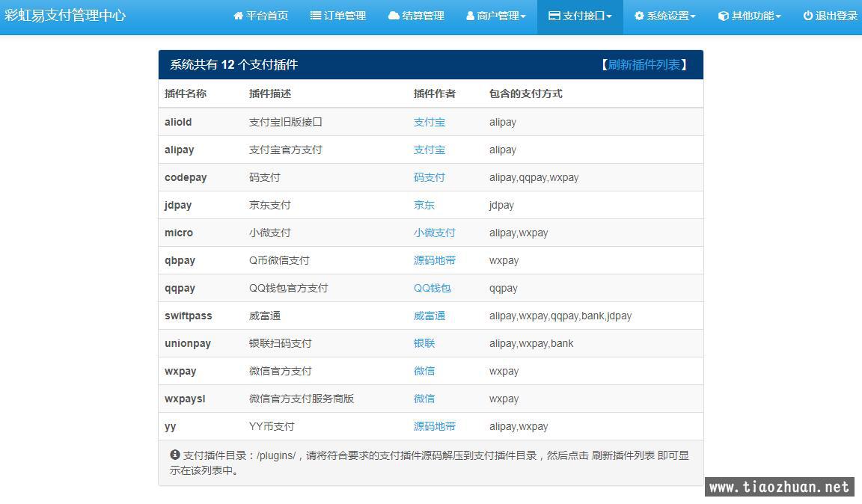Open 源码地带 author link in yy row
Viewport: 862px width, 504px height.
(434, 426)
